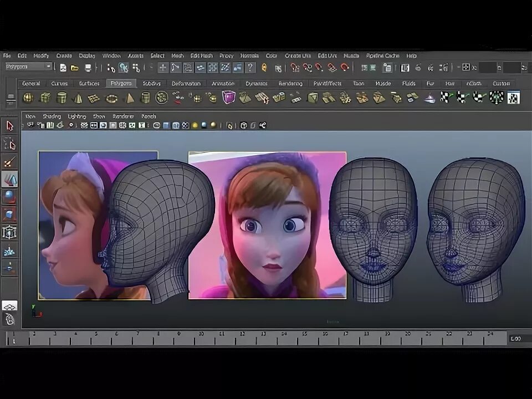
Task: Open the Help menu
Action: pos(411,55)
